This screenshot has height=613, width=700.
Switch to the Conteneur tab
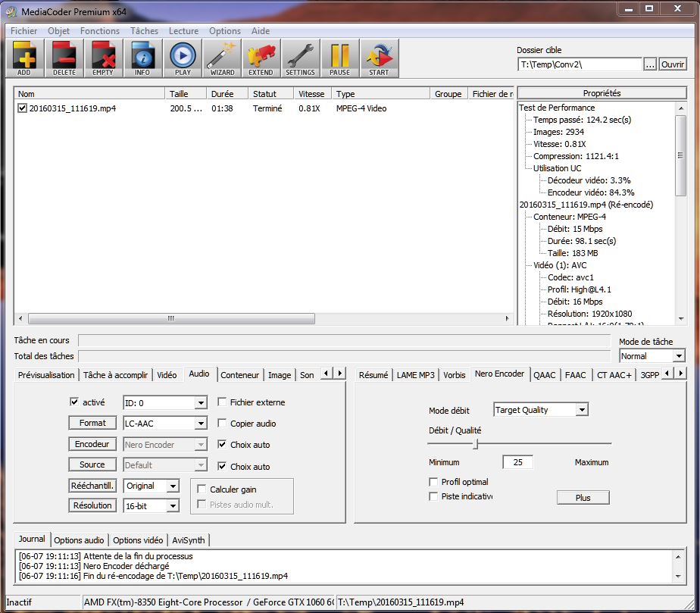(239, 375)
